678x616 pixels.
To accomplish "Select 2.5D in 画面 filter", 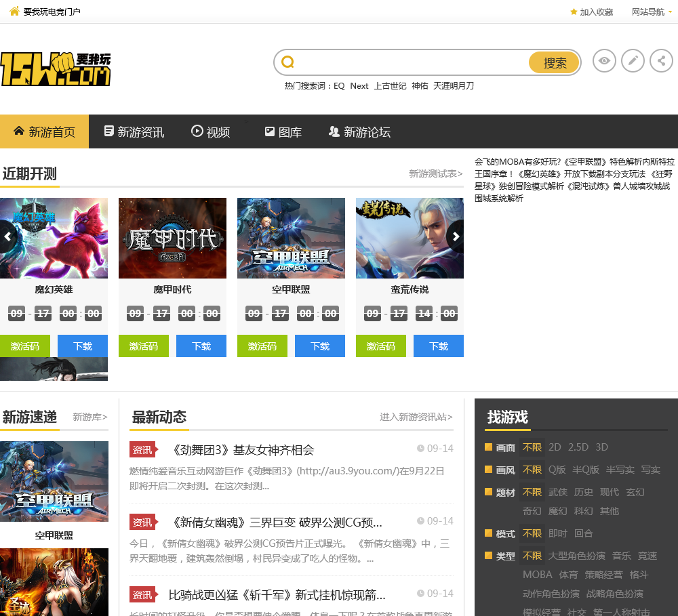I will point(578,447).
